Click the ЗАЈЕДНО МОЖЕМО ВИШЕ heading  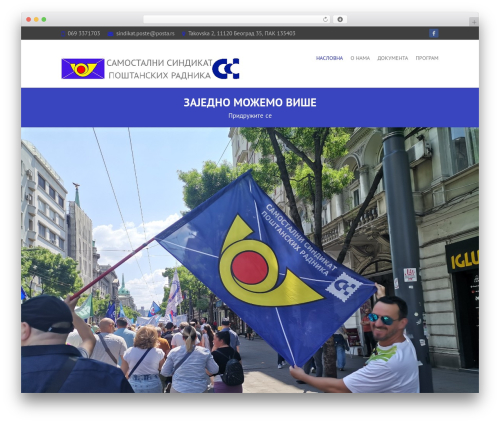[x=250, y=102]
